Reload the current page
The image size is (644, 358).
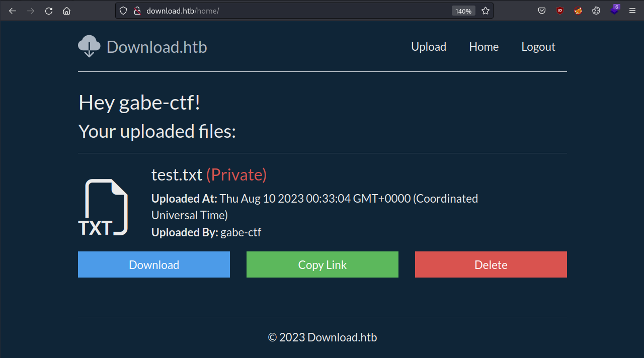point(49,11)
